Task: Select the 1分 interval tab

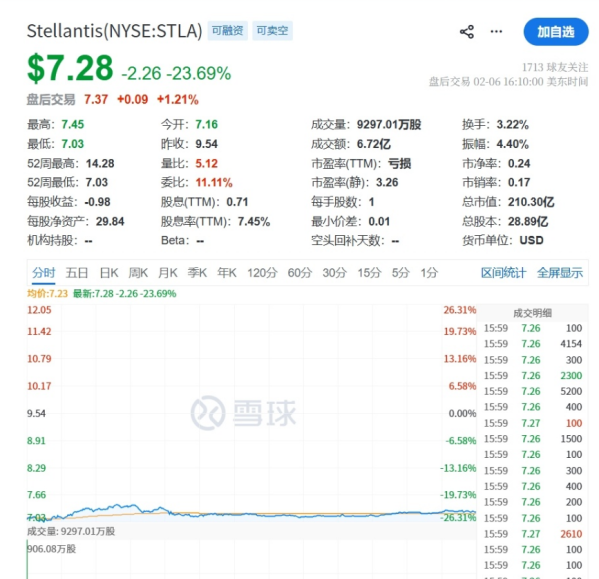Action: click(x=429, y=273)
